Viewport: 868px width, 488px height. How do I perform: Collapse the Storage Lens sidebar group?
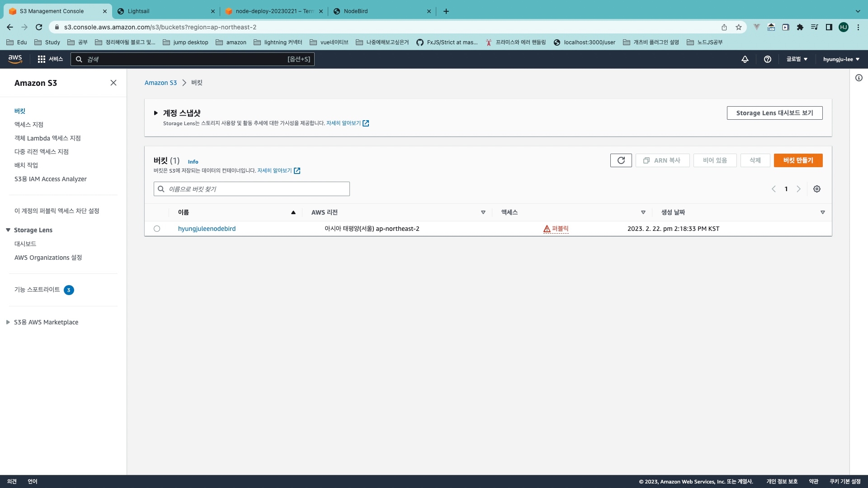pyautogui.click(x=8, y=230)
